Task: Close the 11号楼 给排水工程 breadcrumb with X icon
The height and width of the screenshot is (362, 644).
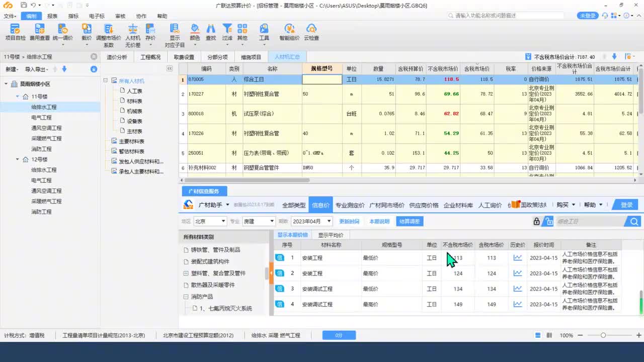Action: (94, 57)
